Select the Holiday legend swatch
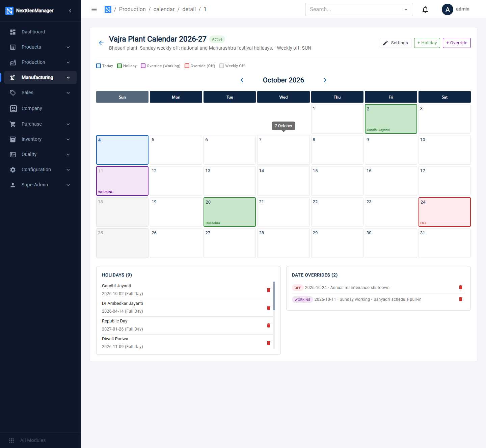Image resolution: width=486 pixels, height=448 pixels. point(119,66)
